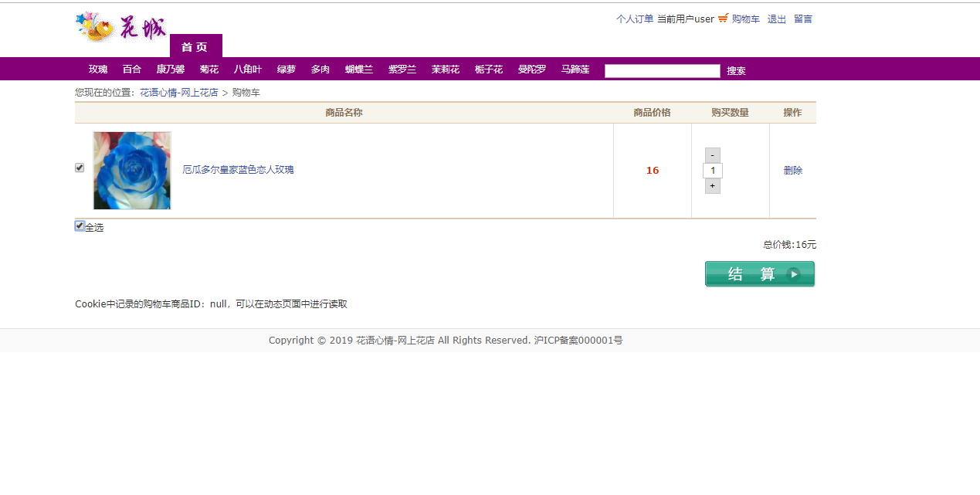Viewport: 980px width, 495px height.
Task: Click - to decrease purchase quantity
Action: [712, 154]
